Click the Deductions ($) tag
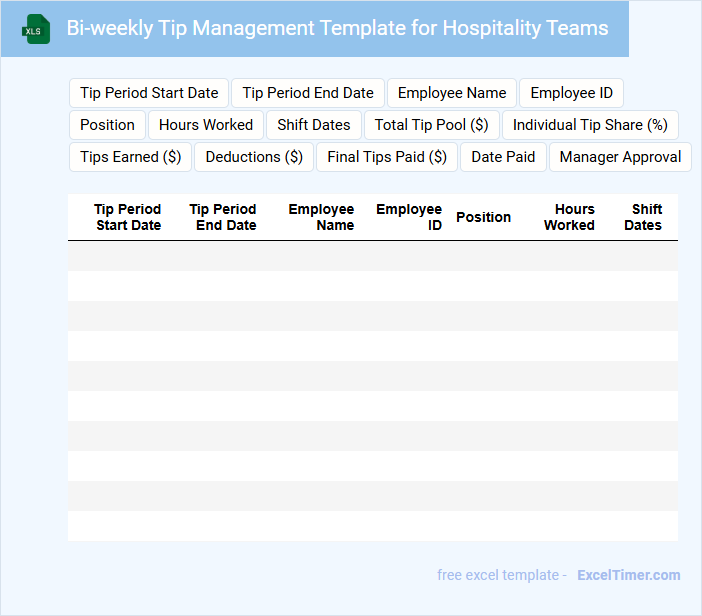Screen dimensions: 702x616 254,157
